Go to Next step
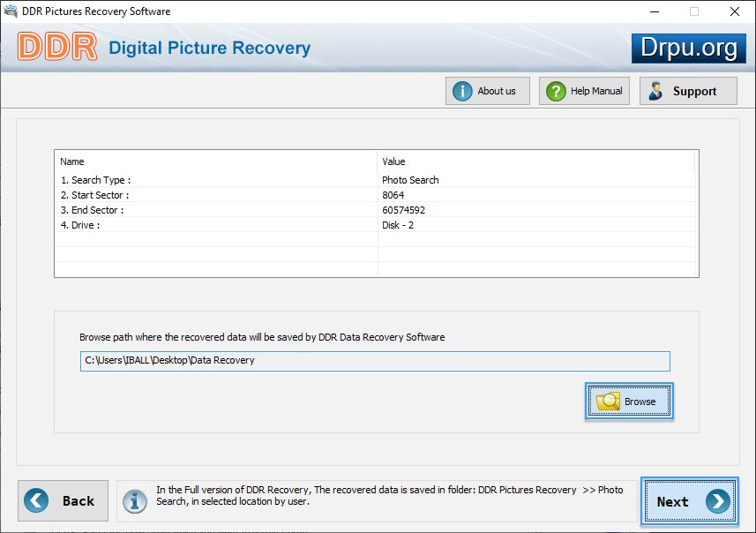 pyautogui.click(x=690, y=501)
